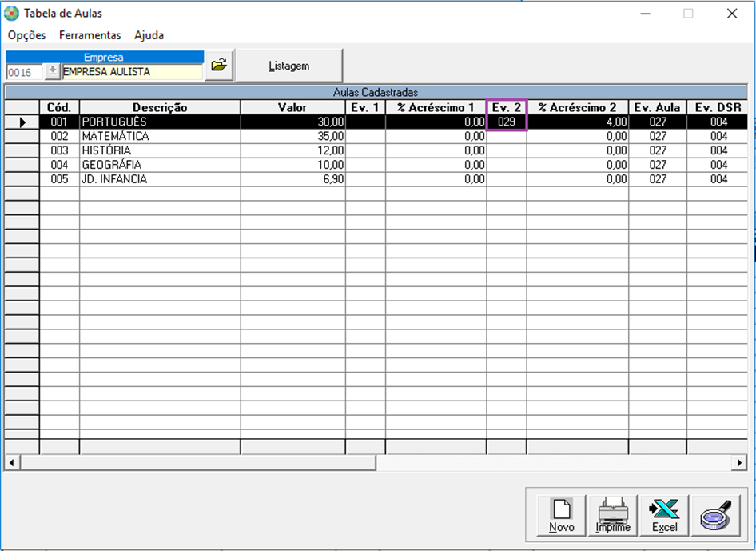This screenshot has height=551, width=756.
Task: Click the code cell 003
Action: 59,150
